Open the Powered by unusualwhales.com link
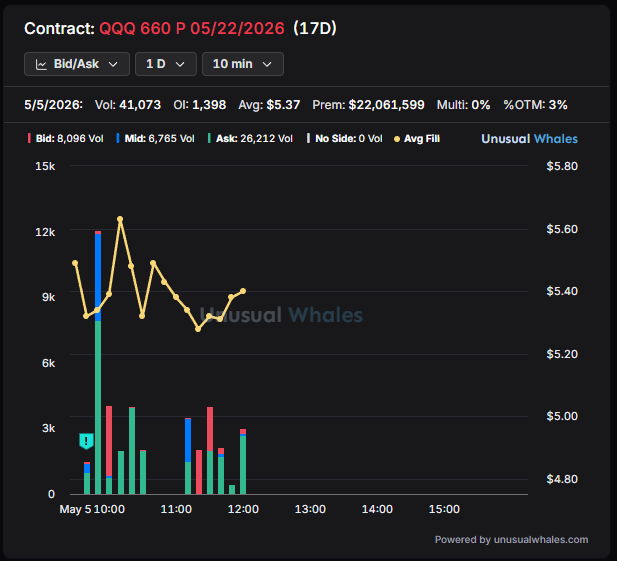The height and width of the screenshot is (561, 617). pos(511,540)
